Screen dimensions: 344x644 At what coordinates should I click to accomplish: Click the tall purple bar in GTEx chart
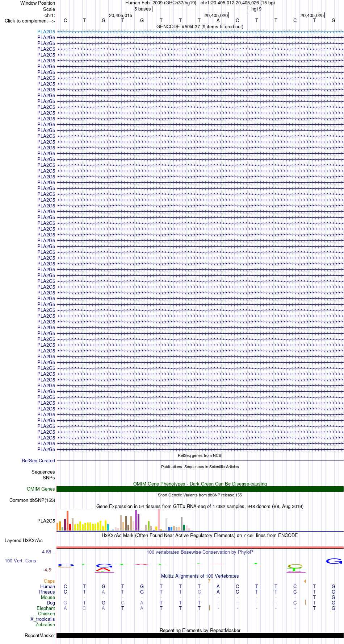point(136,521)
